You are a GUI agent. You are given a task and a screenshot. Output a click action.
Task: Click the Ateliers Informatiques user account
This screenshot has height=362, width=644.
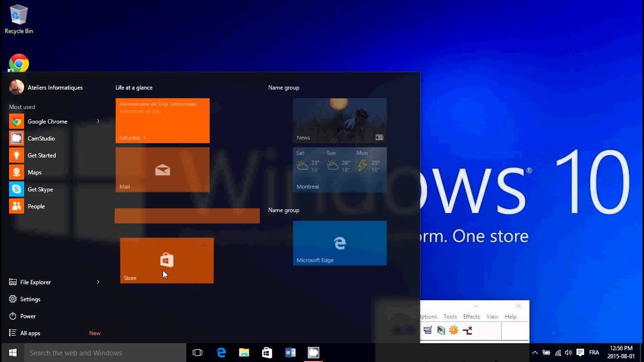pos(46,87)
